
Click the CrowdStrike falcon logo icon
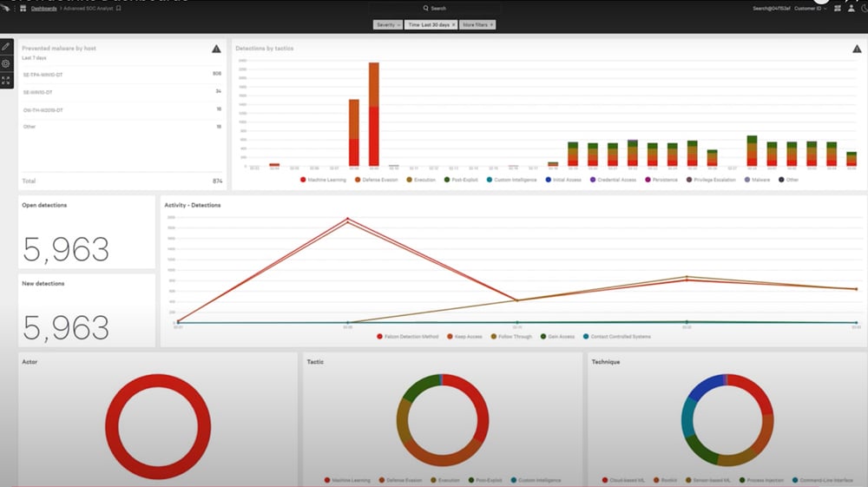(7, 8)
